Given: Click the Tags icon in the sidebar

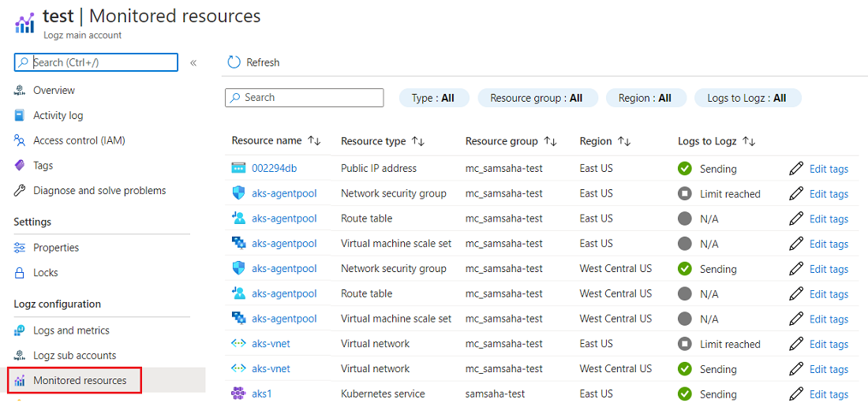Looking at the screenshot, I should 20,166.
